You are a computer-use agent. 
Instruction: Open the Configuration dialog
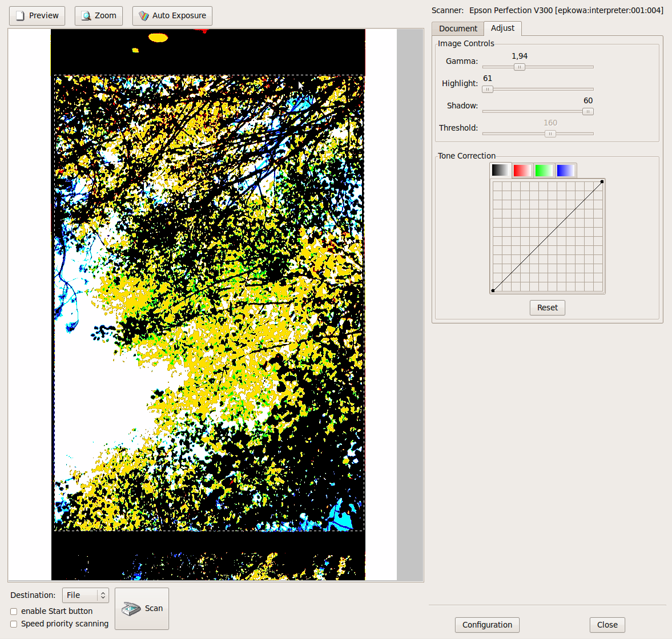pos(487,625)
